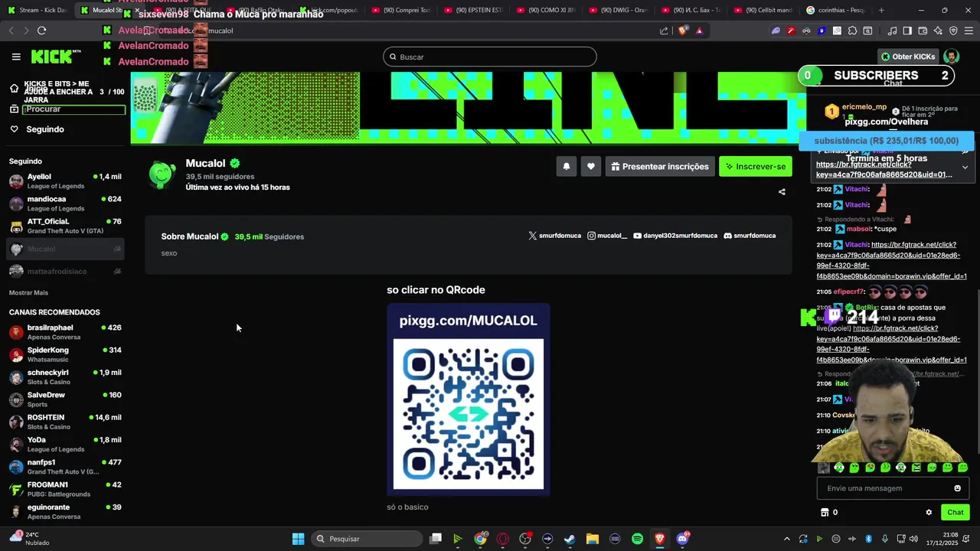This screenshot has height=551, width=980.
Task: Open Brave VPN shield icon
Action: tap(953, 31)
